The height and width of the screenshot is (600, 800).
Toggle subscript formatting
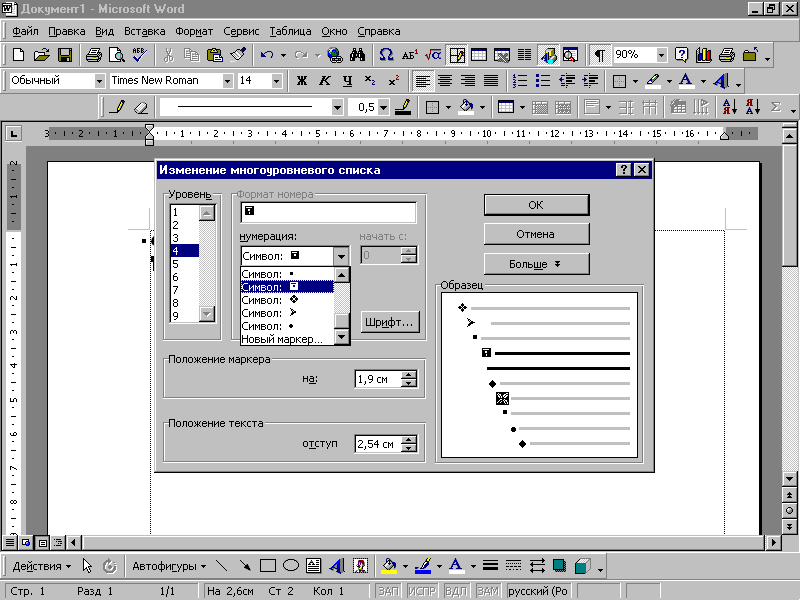(x=370, y=81)
